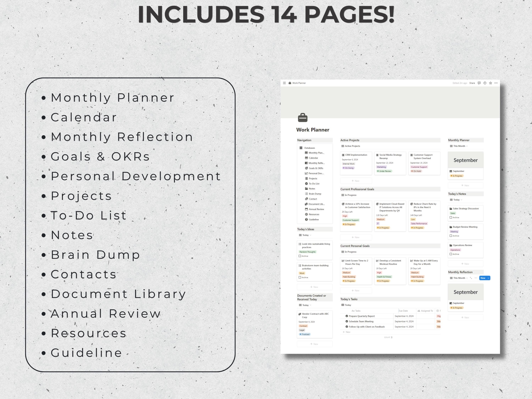Viewport: 532px width, 399px height.
Task: Select In Progress view under Current Personal Goals
Action: (349, 252)
